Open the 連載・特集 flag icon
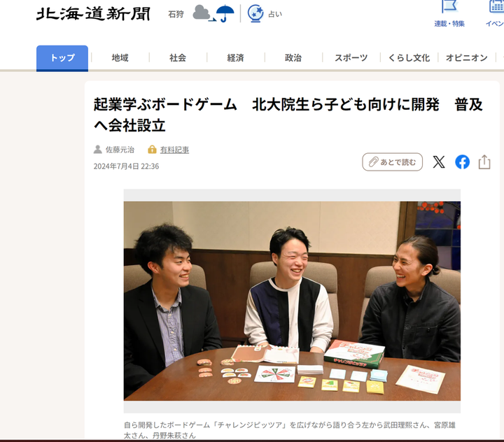This screenshot has width=504, height=442. (x=449, y=6)
